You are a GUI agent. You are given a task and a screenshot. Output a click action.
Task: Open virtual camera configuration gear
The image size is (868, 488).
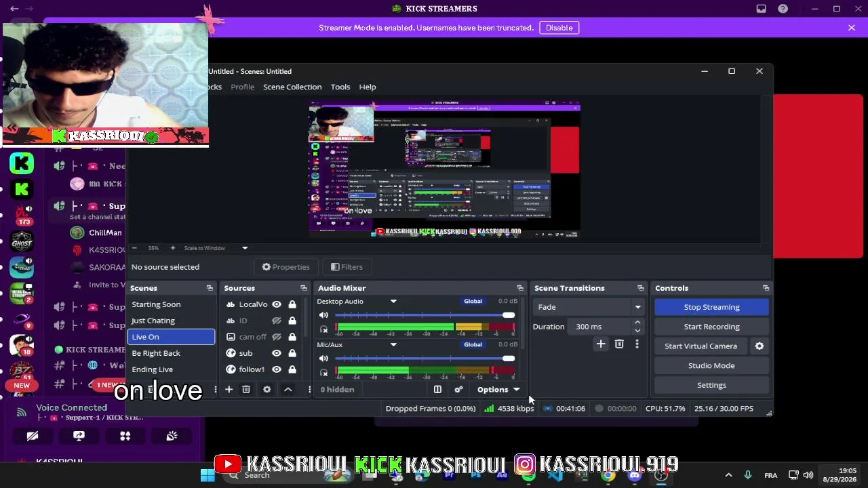(x=759, y=346)
